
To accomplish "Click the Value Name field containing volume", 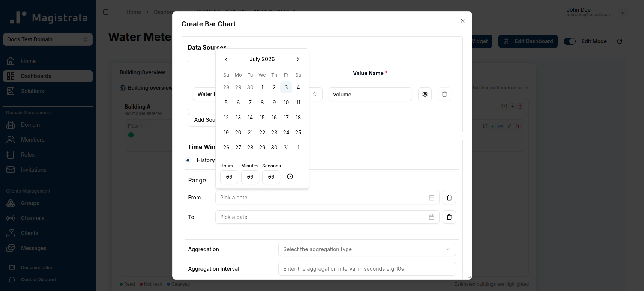I will 370,94.
